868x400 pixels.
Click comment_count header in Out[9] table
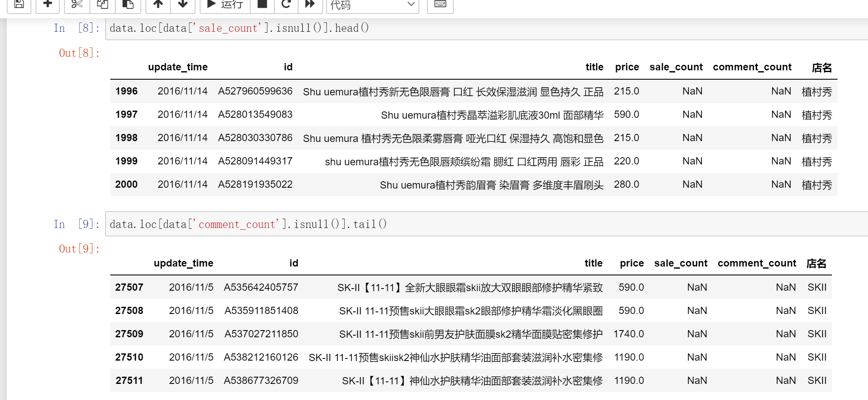(757, 264)
